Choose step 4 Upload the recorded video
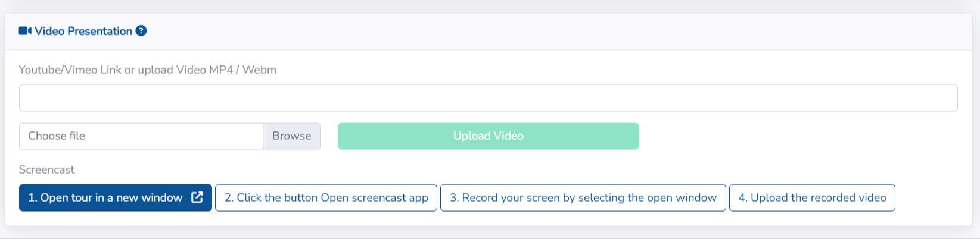This screenshot has width=980, height=239. click(811, 198)
